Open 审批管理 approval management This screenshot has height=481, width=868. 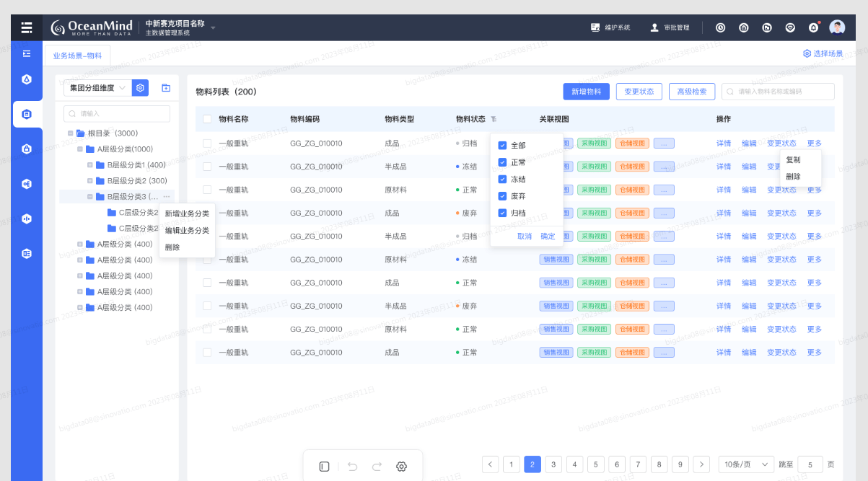click(670, 27)
